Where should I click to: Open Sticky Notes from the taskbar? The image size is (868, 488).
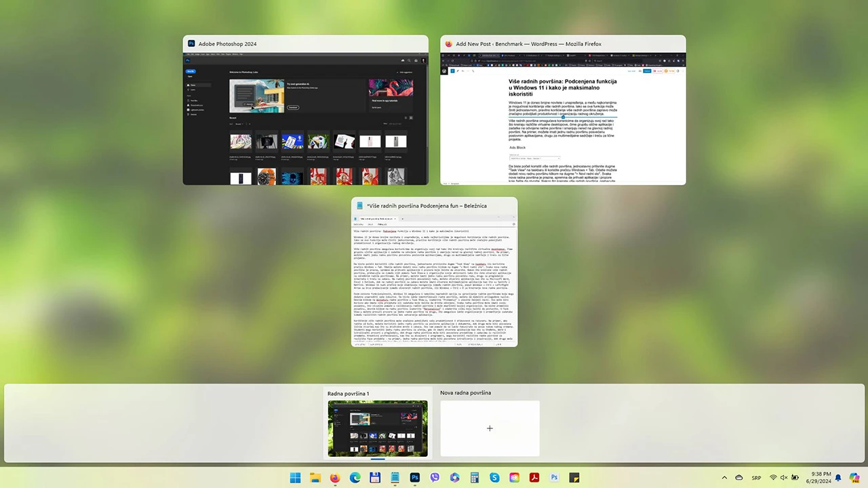pyautogui.click(x=574, y=478)
